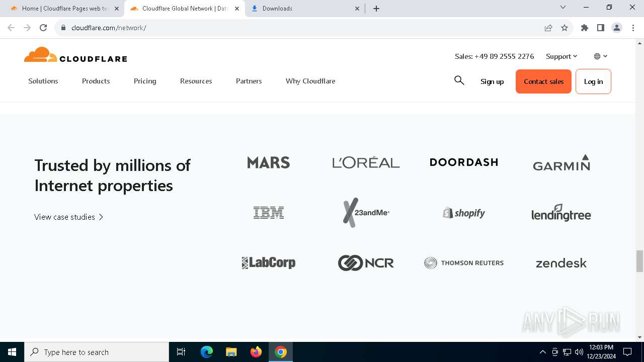Click the Zendesk logo
644x362 pixels.
click(561, 263)
